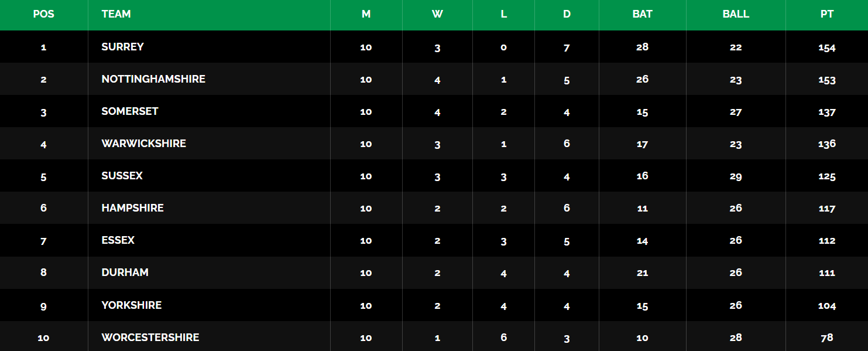
Task: Click the PT column header
Action: [x=826, y=14]
